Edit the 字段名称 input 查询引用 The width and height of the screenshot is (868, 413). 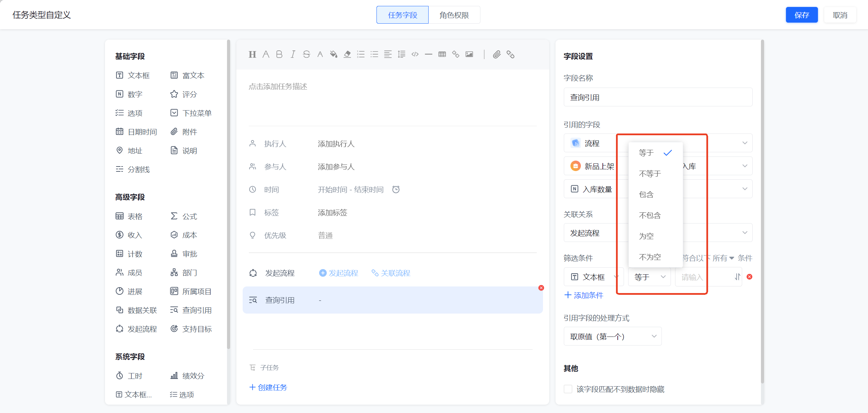658,97
